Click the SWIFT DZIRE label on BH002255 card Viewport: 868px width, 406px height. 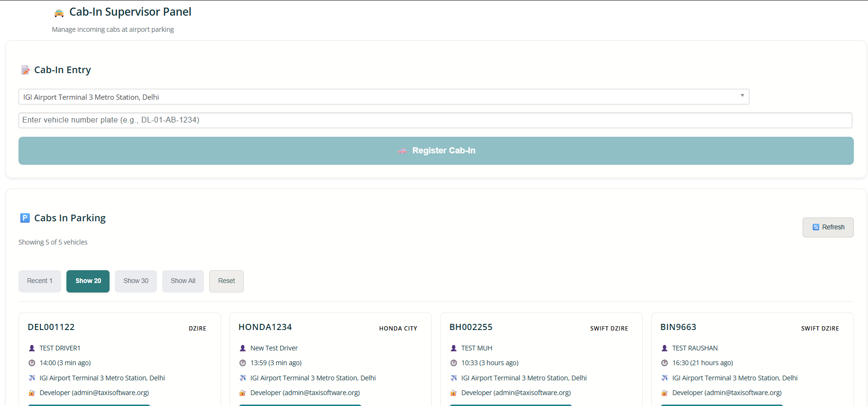tap(609, 329)
